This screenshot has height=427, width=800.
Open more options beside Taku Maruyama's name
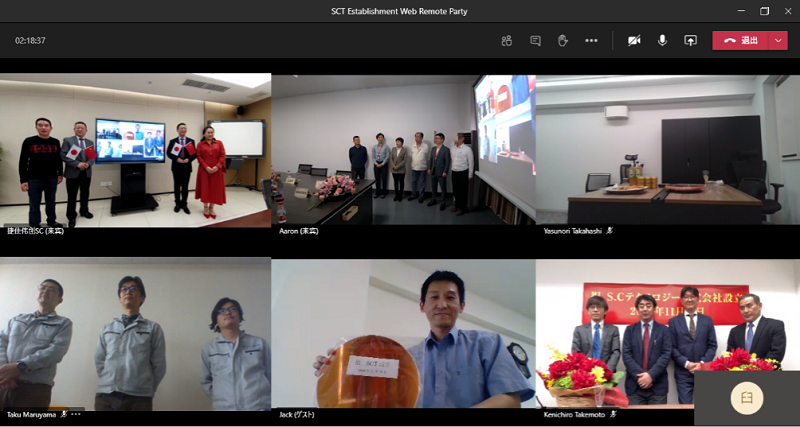coord(76,413)
